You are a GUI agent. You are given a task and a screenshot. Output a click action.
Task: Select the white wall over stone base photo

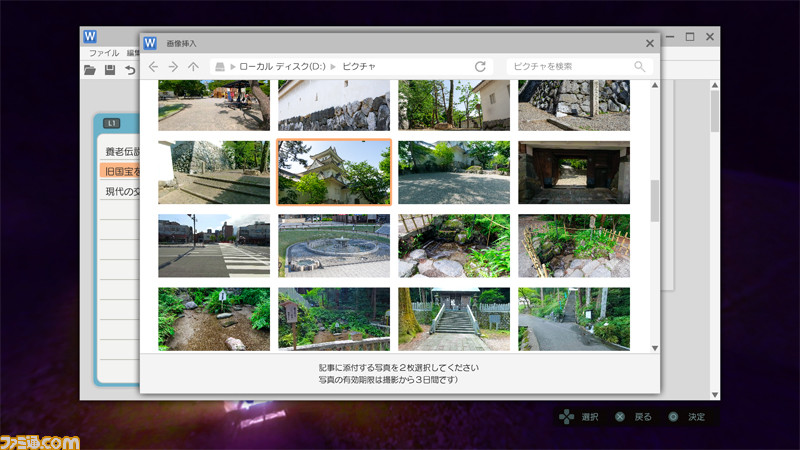[334, 105]
